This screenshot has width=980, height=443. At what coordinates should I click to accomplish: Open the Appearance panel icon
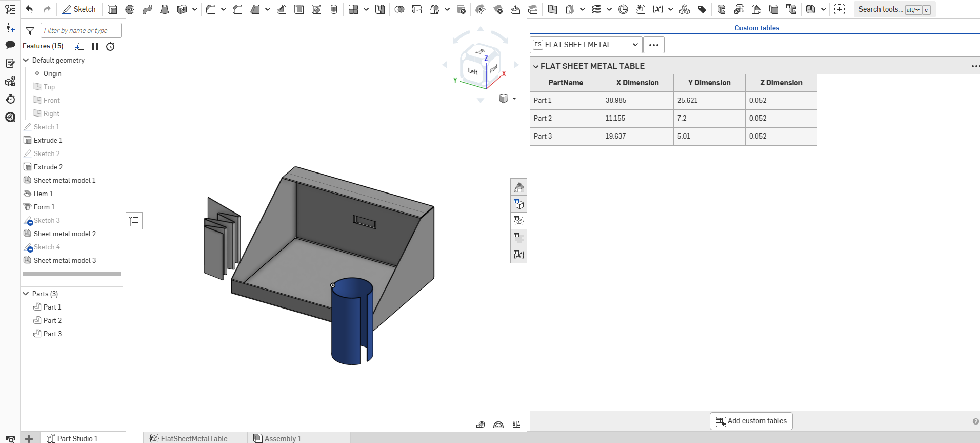[519, 187]
